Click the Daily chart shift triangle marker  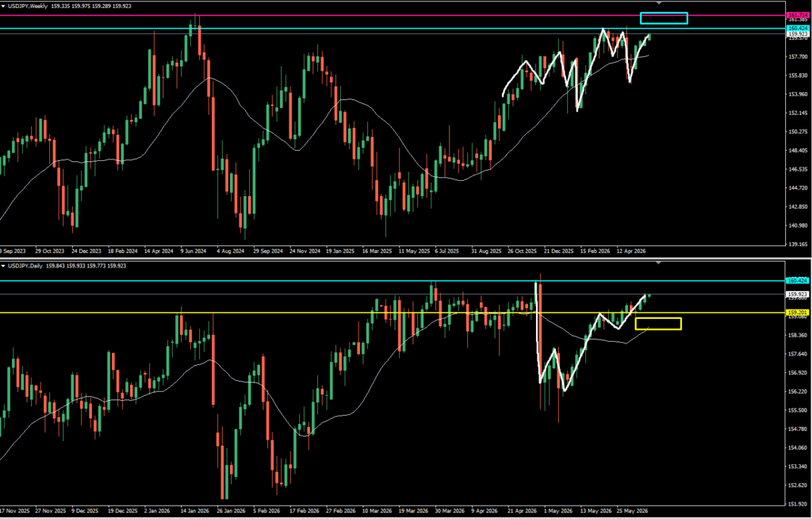coord(659,263)
